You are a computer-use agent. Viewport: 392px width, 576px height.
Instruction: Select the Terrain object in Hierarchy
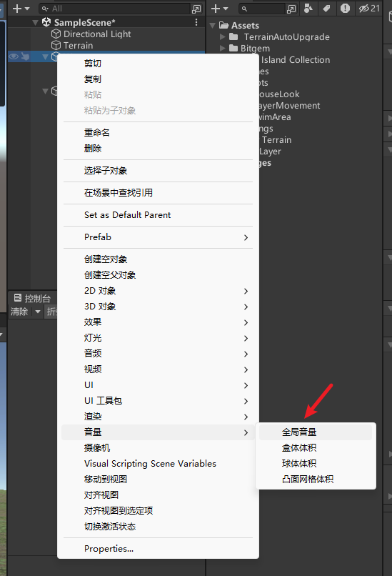[x=78, y=46]
